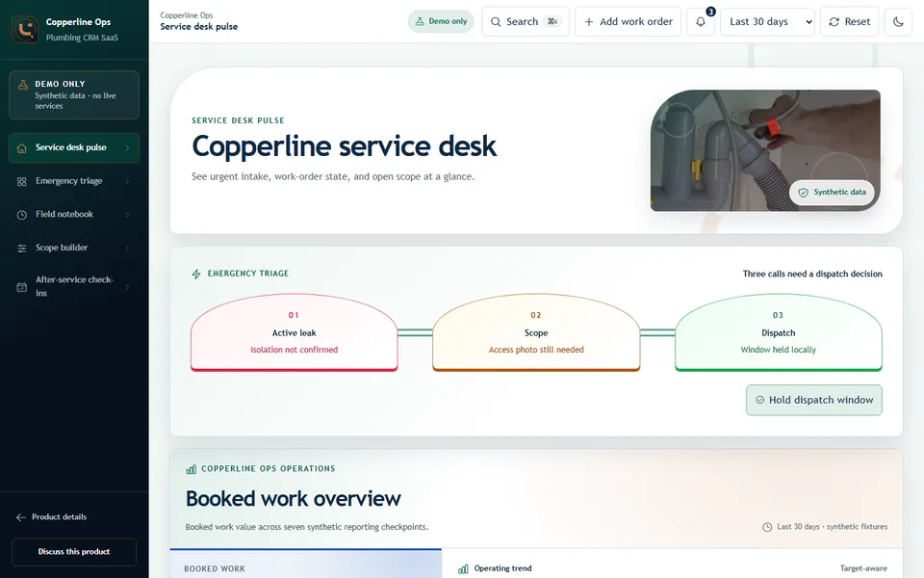Click the flask icon in Demo Only sidebar card
Viewport: 924px width, 578px height.
tap(23, 85)
